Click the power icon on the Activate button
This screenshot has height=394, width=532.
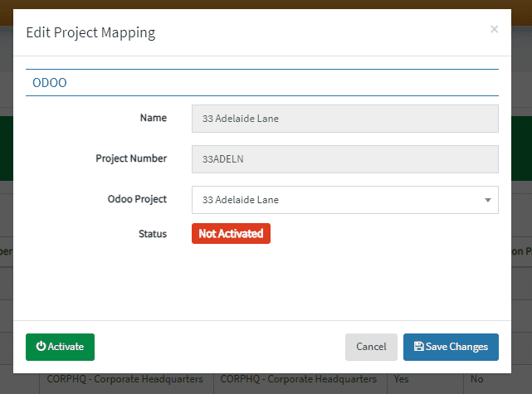(41, 347)
